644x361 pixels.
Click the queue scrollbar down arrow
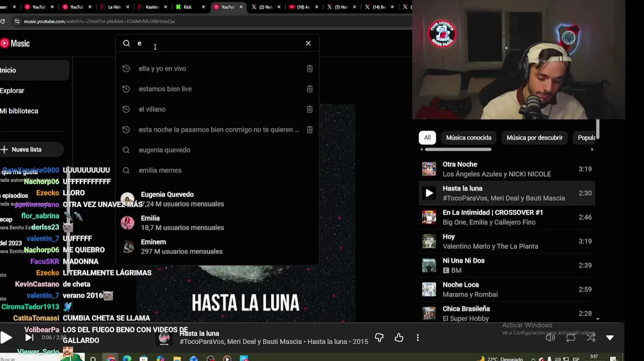pos(597,319)
